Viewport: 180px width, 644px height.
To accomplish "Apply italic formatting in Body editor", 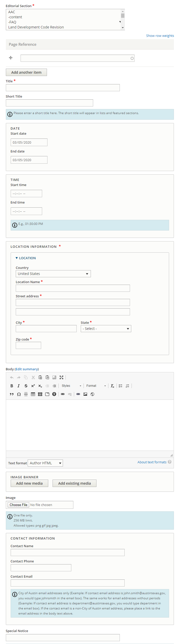I will pos(19,386).
